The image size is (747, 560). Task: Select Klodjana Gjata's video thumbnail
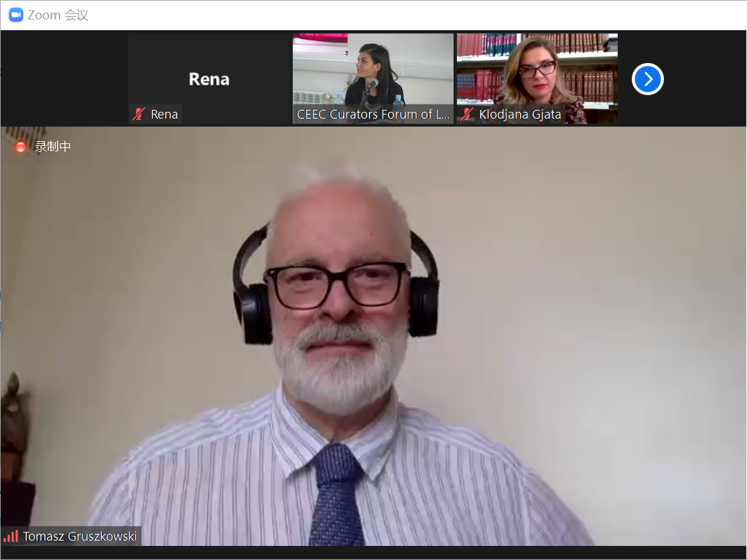coord(537,70)
